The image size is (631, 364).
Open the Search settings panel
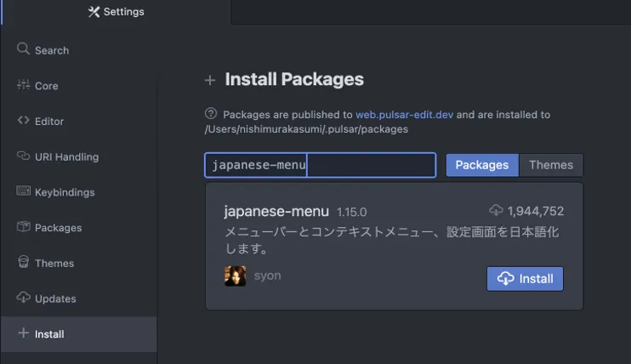[79, 50]
